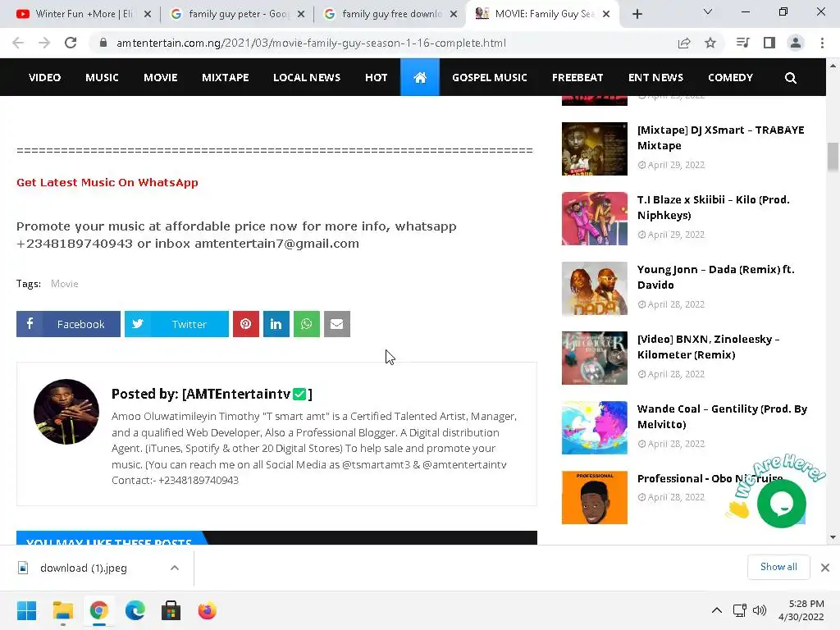Open Wande Coal Gentility post
840x630 pixels.
tap(722, 416)
